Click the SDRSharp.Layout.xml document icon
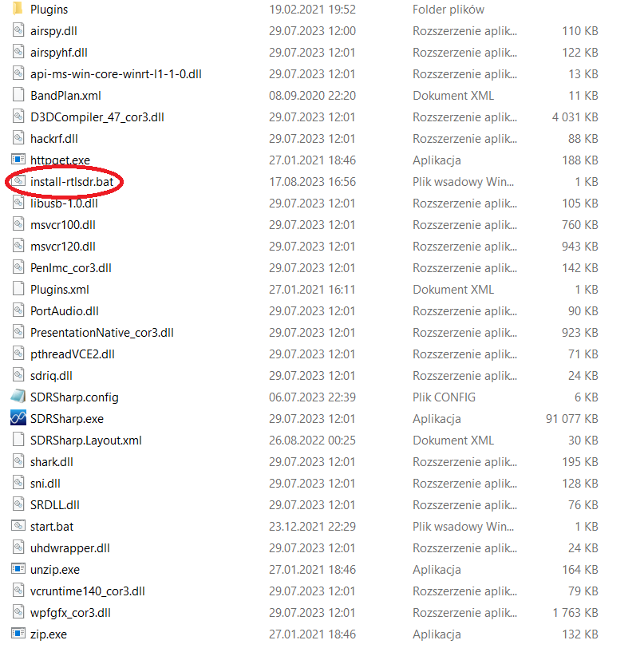The image size is (644, 652). 18,440
